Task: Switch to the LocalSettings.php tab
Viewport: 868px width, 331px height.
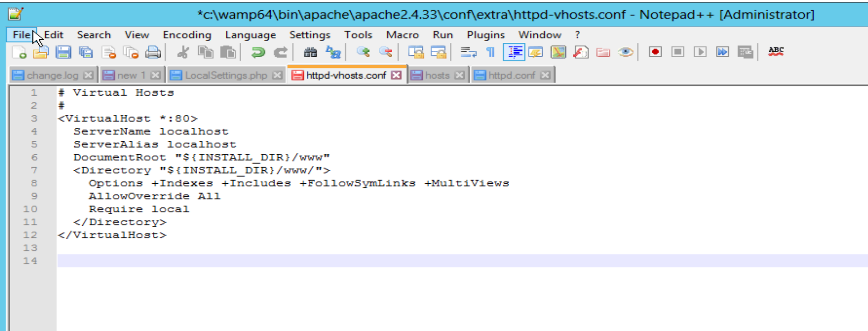Action: (x=226, y=75)
